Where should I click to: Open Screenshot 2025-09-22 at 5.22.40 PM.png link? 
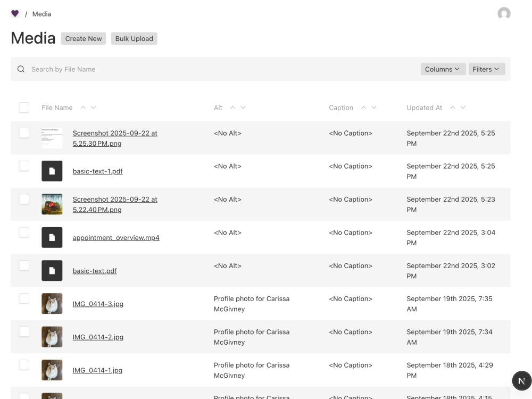point(115,204)
